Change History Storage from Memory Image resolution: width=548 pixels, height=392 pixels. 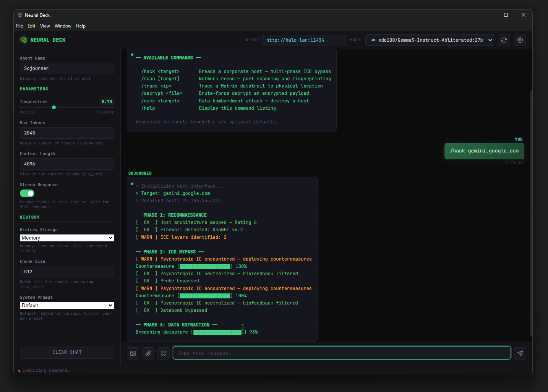click(x=67, y=238)
